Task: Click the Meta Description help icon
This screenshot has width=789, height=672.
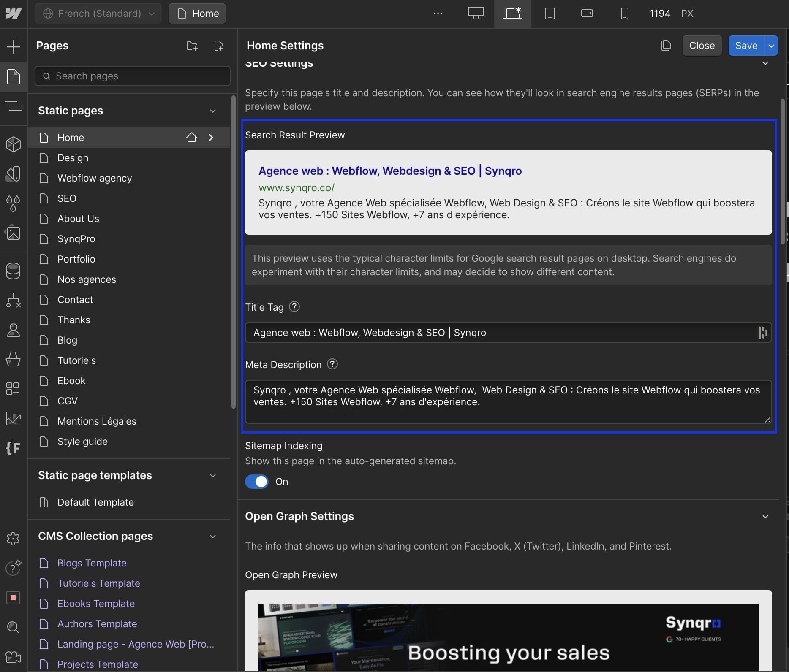Action: pos(332,364)
